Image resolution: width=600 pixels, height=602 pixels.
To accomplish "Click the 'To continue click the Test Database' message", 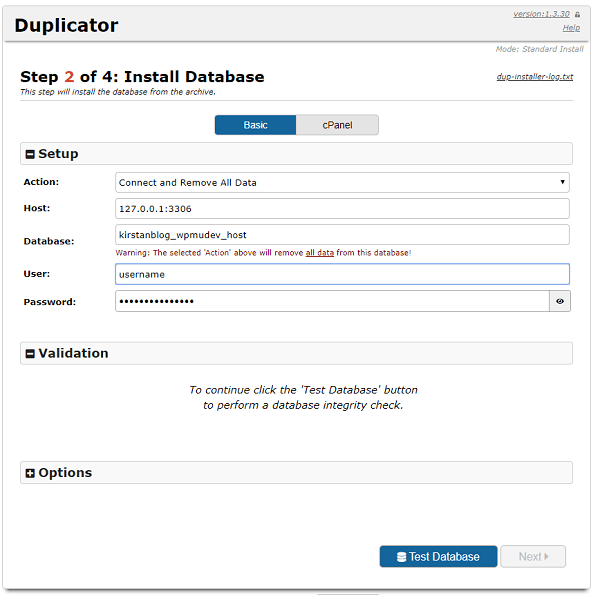I will 303,398.
